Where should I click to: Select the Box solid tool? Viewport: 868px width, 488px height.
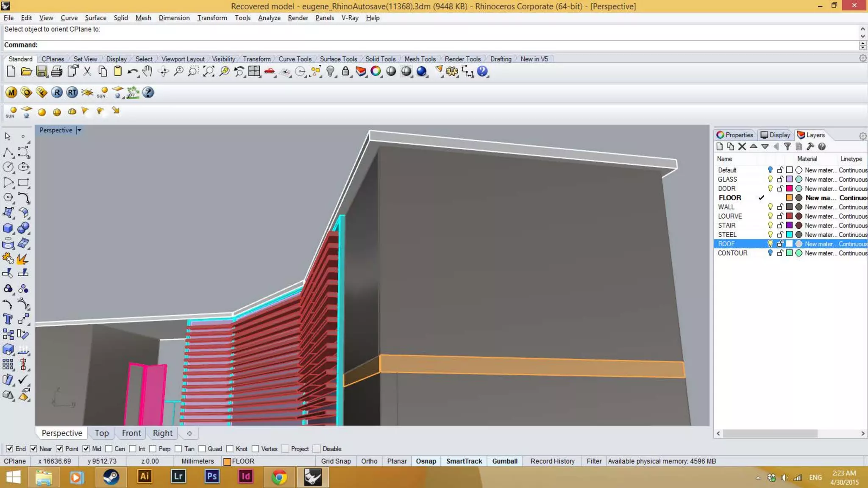tap(8, 228)
